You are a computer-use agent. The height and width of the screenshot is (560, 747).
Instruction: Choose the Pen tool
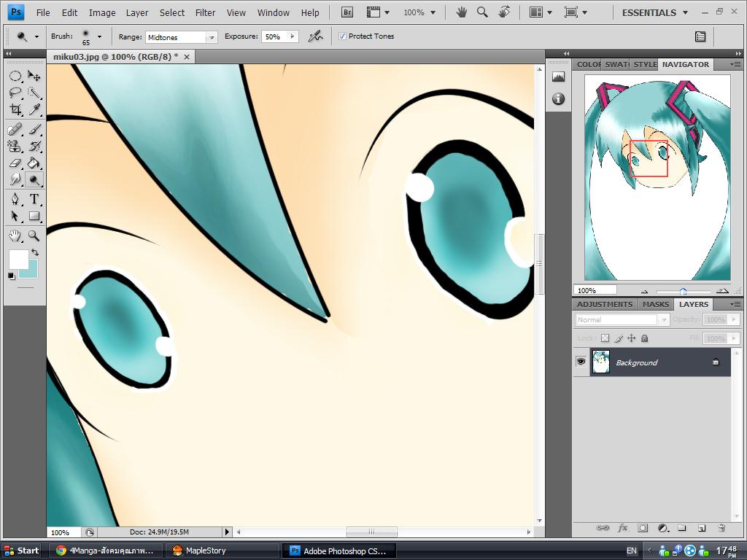(15, 199)
